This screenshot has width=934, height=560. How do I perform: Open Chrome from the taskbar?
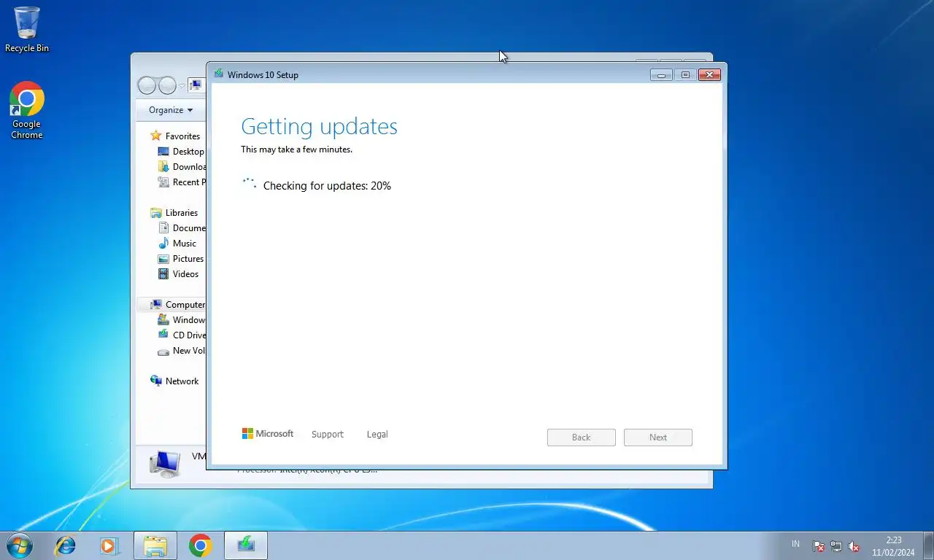pyautogui.click(x=201, y=545)
